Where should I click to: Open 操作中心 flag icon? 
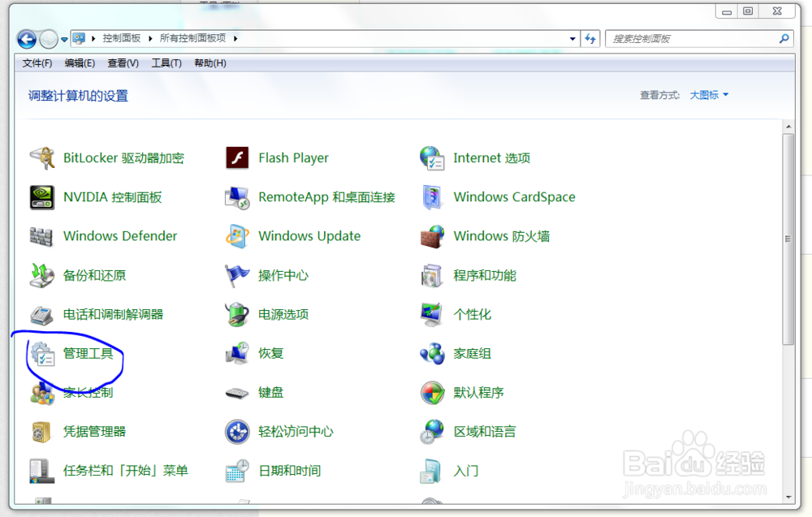click(x=237, y=275)
